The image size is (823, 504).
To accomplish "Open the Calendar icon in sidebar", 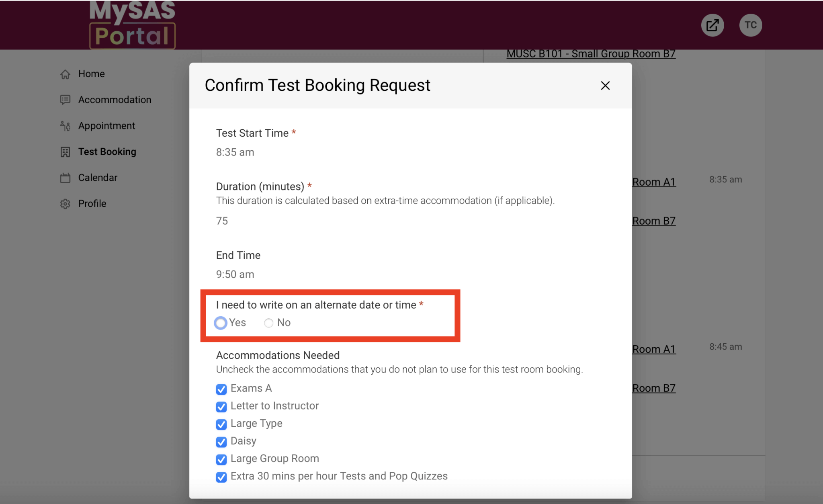I will tap(65, 177).
